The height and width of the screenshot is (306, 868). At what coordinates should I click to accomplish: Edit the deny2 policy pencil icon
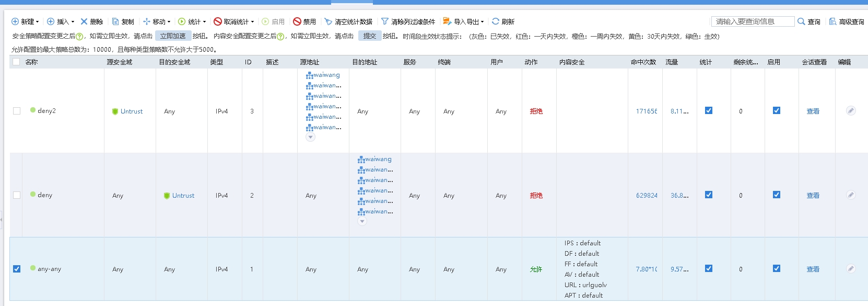point(851,110)
